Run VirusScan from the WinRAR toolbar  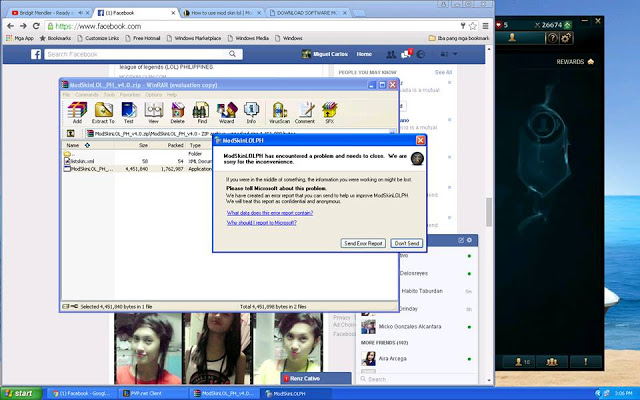click(280, 113)
